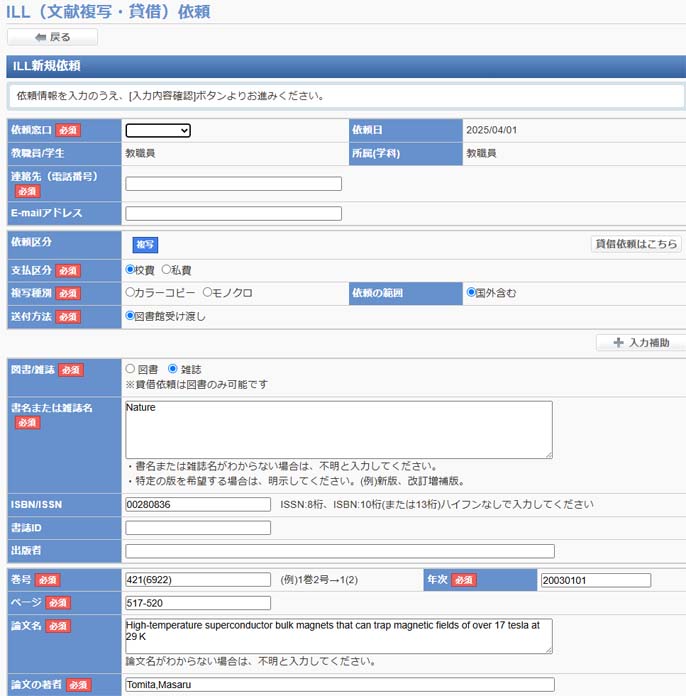Select 図書館受け渡し delivery method
This screenshot has height=696, width=686.
tap(131, 316)
